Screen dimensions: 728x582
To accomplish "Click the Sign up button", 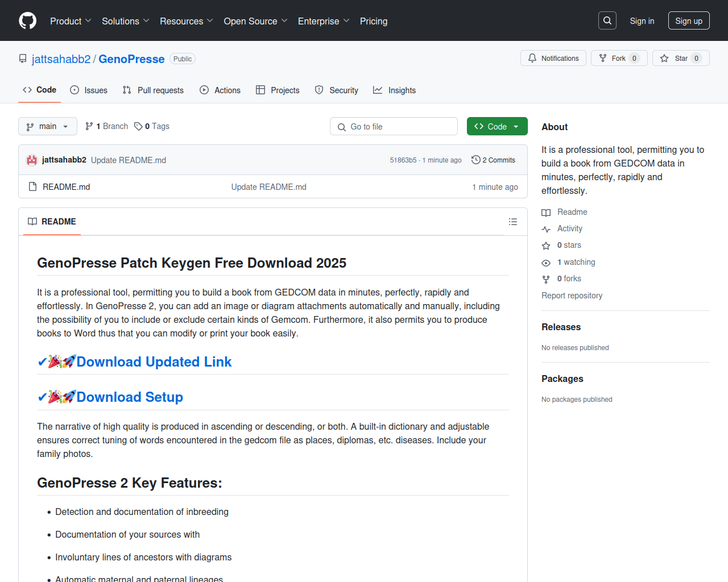I will 689,21.
